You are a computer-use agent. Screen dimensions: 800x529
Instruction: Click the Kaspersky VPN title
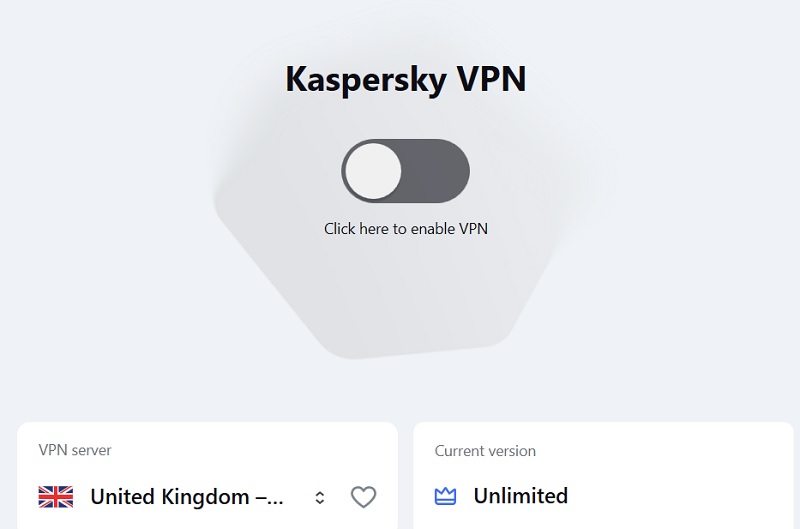(x=405, y=79)
